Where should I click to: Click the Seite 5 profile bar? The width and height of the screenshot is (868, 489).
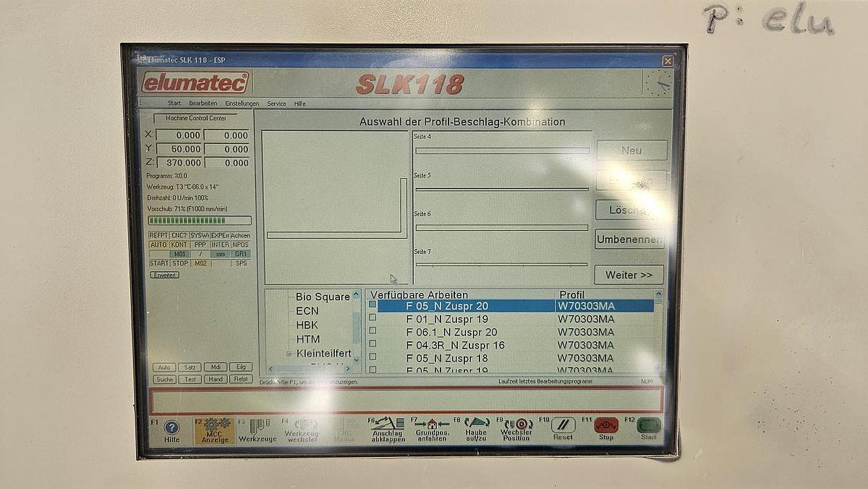tap(502, 189)
